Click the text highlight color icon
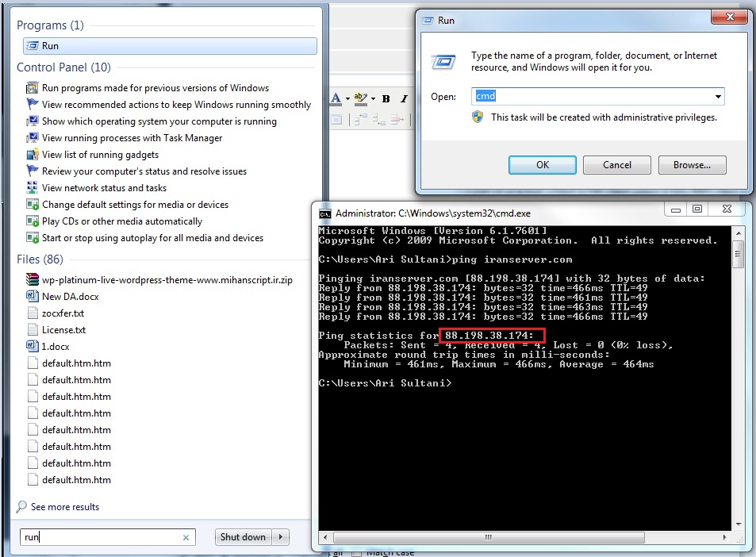This screenshot has width=756, height=557. [360, 98]
